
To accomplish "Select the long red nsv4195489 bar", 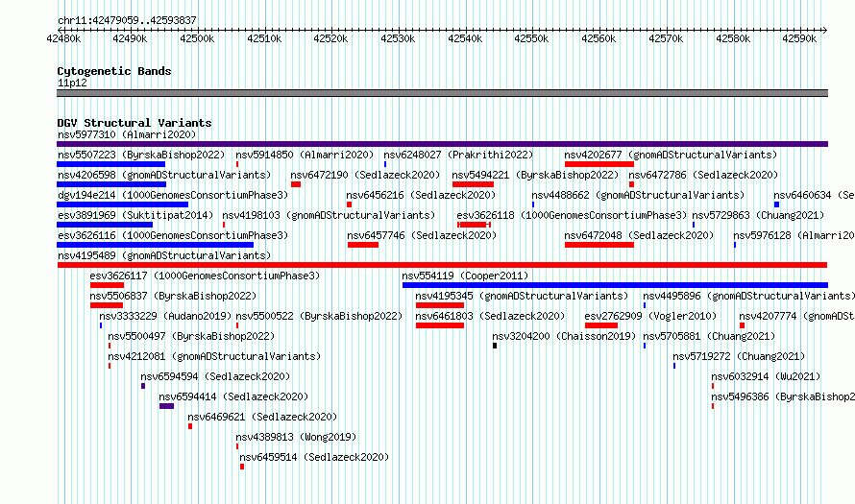I will (x=442, y=265).
